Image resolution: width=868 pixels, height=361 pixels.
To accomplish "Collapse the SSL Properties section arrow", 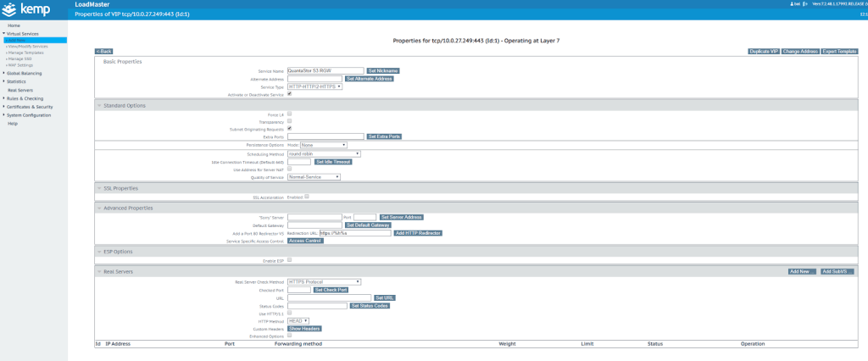I will pyautogui.click(x=98, y=188).
